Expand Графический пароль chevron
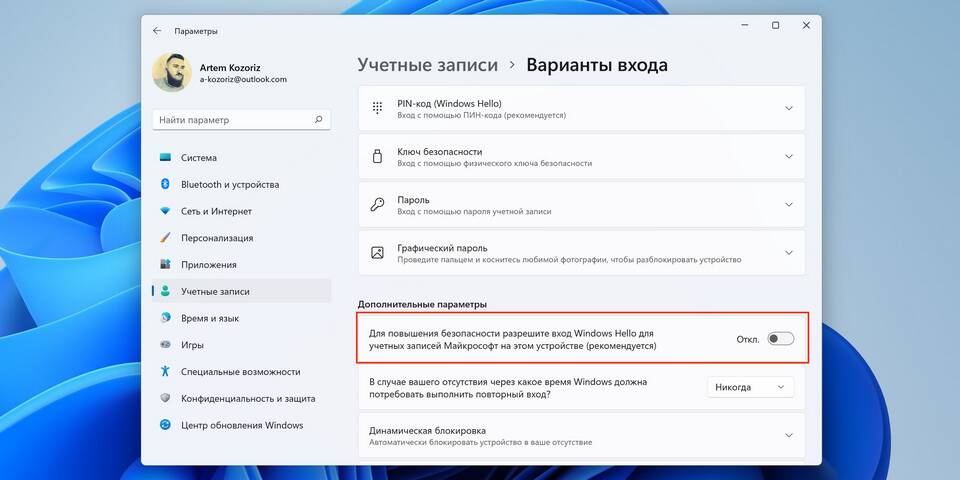This screenshot has height=480, width=960. [789, 252]
